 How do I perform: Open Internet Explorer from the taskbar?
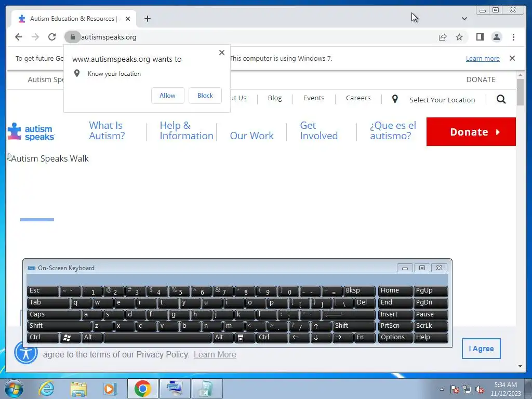point(46,389)
